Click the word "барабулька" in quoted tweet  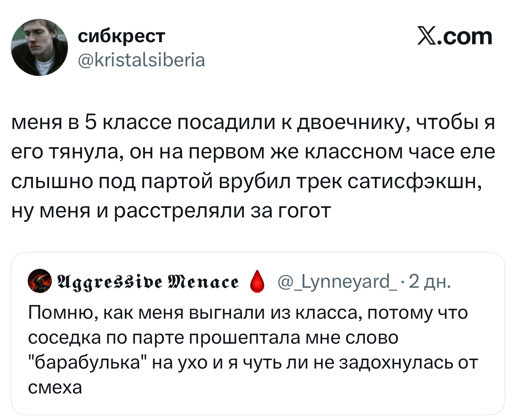(88, 363)
